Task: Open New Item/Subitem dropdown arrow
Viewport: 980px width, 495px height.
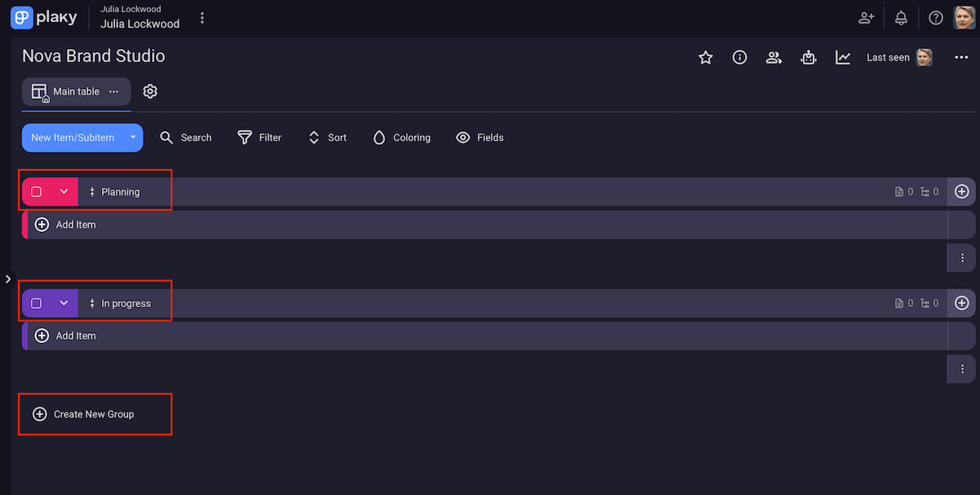Action: [x=132, y=138]
